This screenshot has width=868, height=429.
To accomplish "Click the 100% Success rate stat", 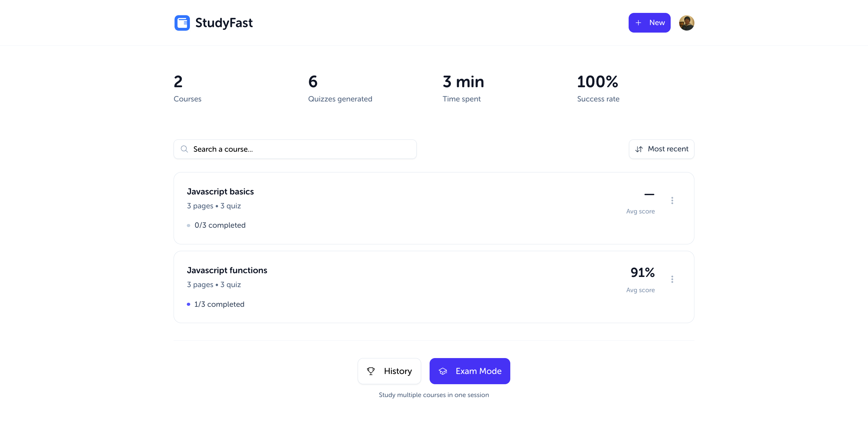I will [597, 82].
